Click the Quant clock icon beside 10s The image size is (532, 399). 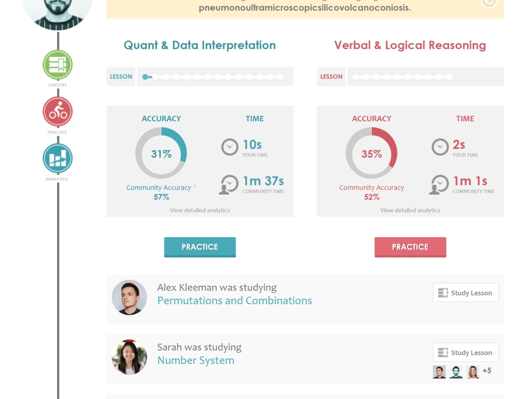click(x=230, y=147)
